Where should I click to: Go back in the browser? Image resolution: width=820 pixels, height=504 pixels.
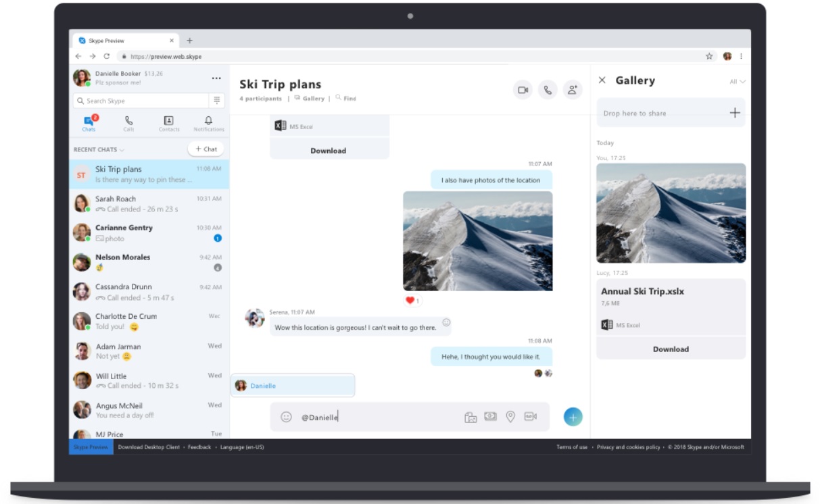click(x=78, y=57)
